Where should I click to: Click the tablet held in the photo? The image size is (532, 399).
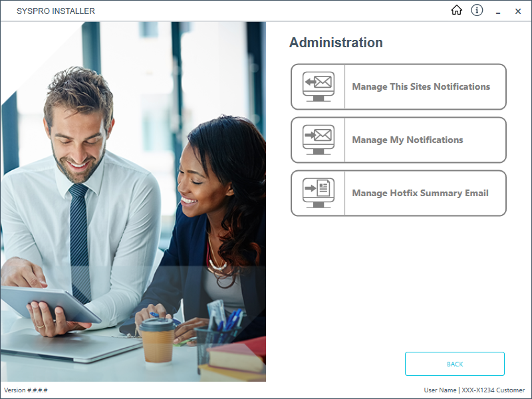pos(51,304)
